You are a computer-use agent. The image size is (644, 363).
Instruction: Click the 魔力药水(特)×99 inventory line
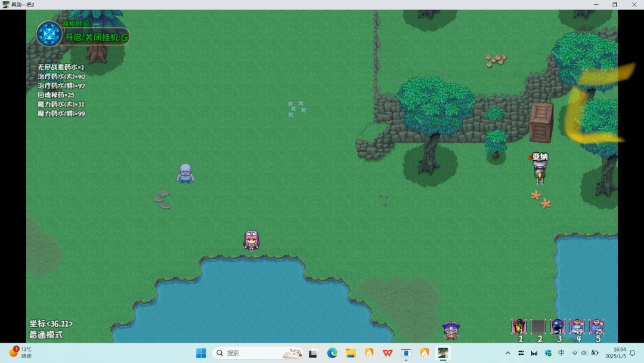point(61,114)
